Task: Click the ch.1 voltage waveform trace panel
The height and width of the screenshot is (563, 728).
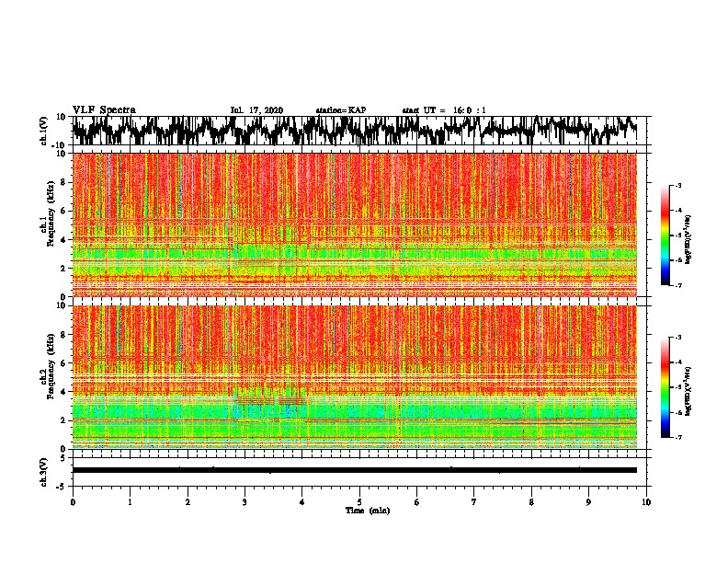Action: click(359, 131)
